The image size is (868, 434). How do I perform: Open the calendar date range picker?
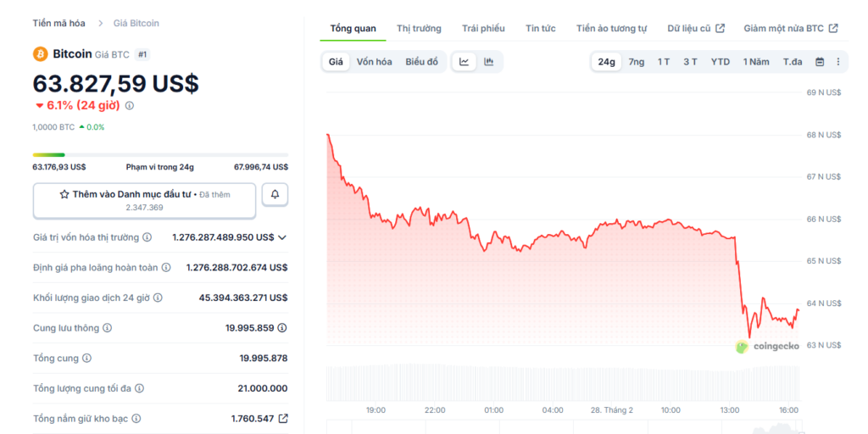tap(820, 62)
